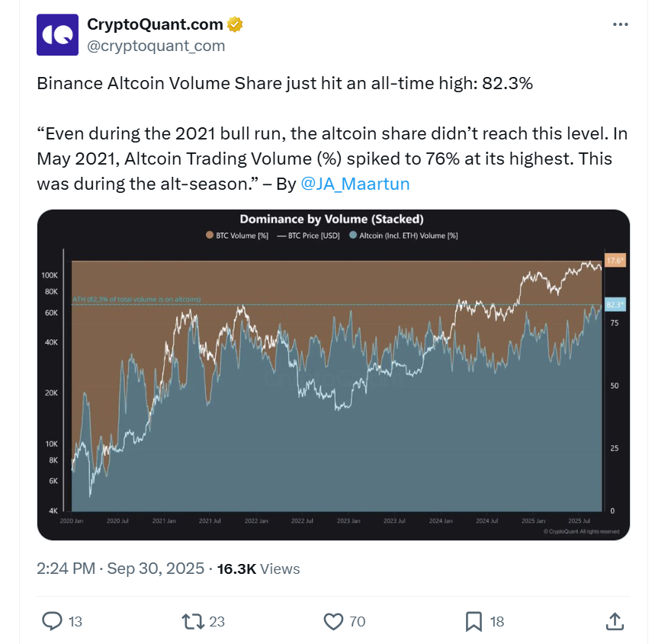The width and height of the screenshot is (668, 644).
Task: Open the 2:24 PM Sep 30, 2025 timestamp
Action: click(120, 569)
